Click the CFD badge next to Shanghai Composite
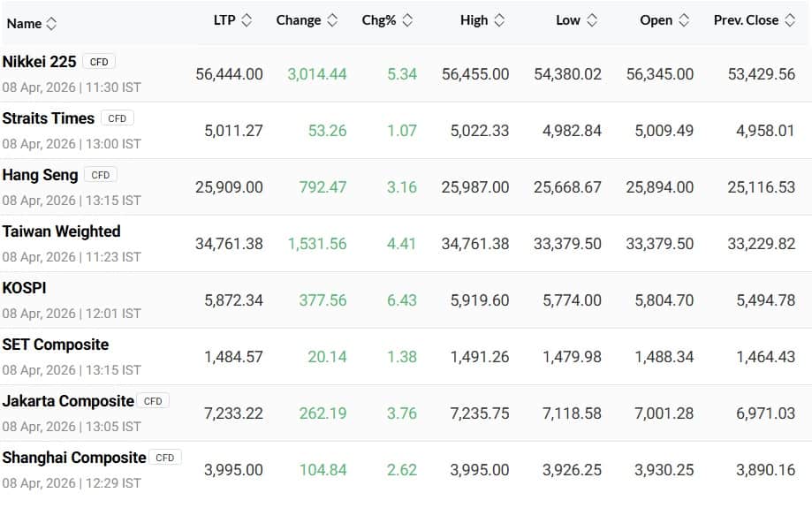The width and height of the screenshot is (812, 508). click(164, 458)
